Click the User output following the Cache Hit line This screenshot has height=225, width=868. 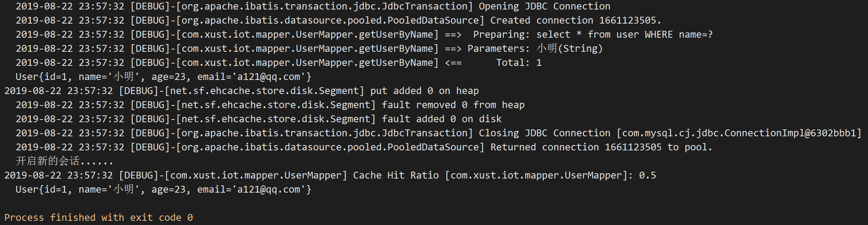163,190
